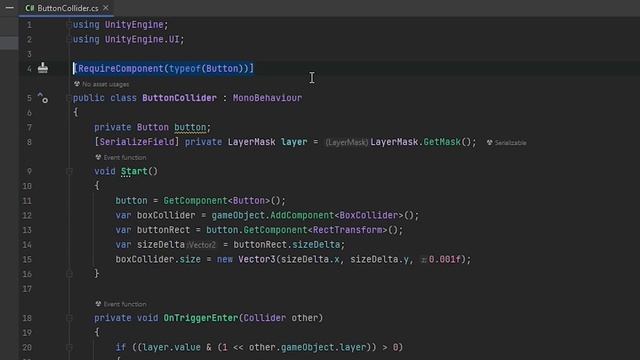Open 'Event function' lens above Start

pyautogui.click(x=124, y=157)
